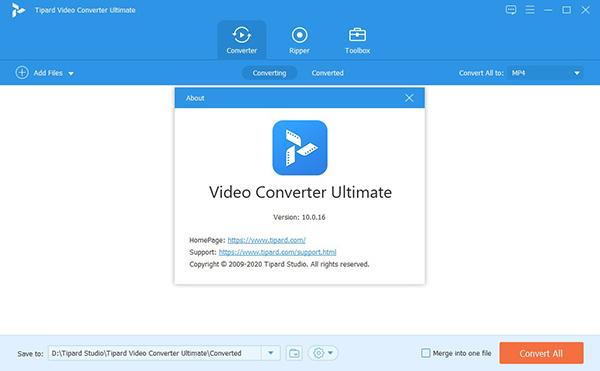Viewport: 600px width, 371px height.
Task: Click the Convert All button
Action: (x=541, y=353)
